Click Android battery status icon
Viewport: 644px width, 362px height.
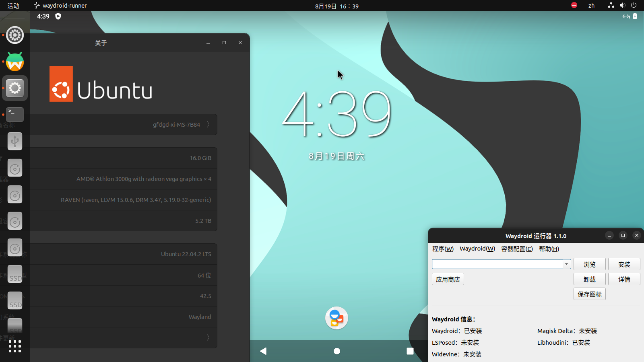(635, 16)
